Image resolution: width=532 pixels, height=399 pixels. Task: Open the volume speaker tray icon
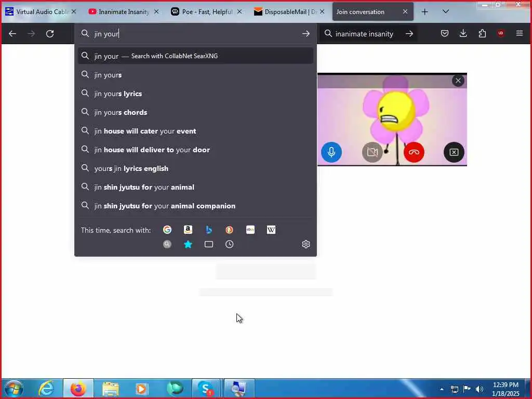pyautogui.click(x=479, y=389)
